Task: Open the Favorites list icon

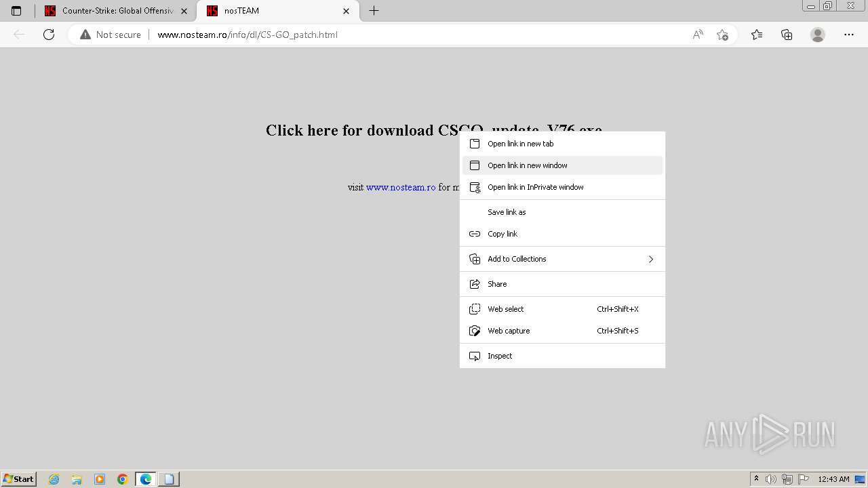Action: tap(757, 35)
